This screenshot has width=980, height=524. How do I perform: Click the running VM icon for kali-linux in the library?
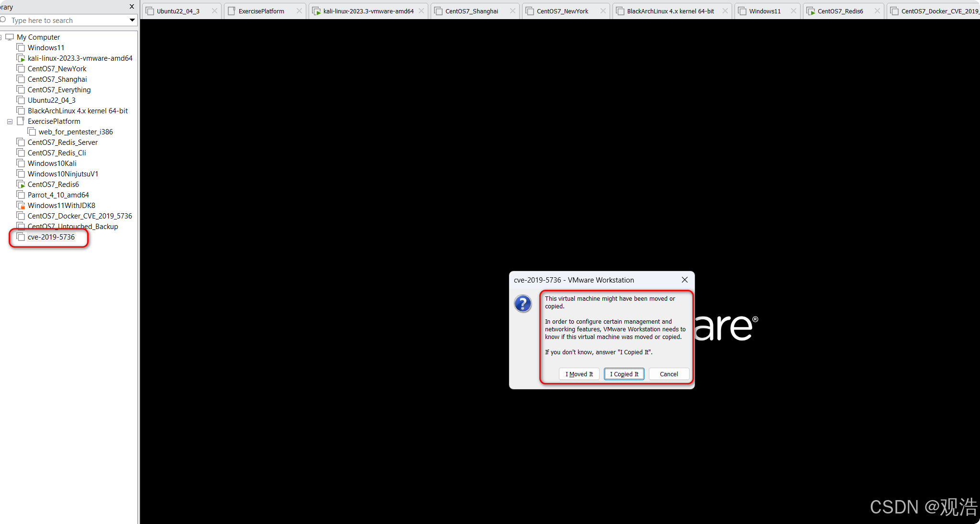[21, 58]
